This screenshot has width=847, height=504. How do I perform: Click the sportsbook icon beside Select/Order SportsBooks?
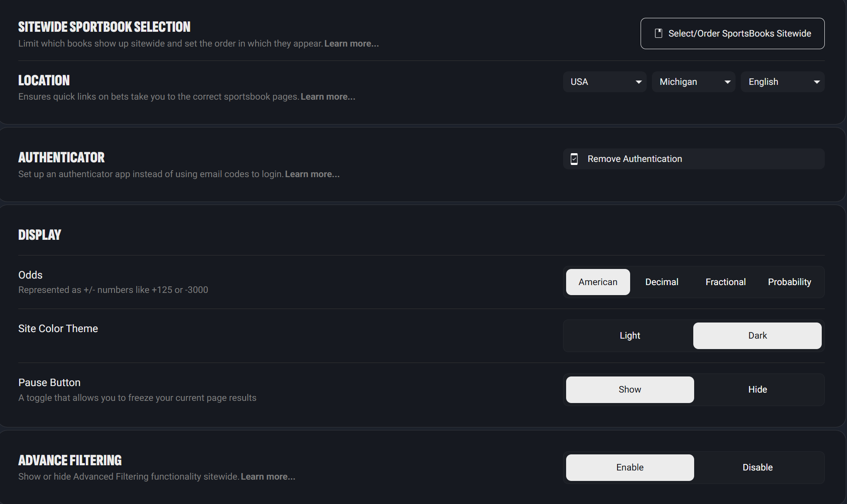pyautogui.click(x=658, y=34)
